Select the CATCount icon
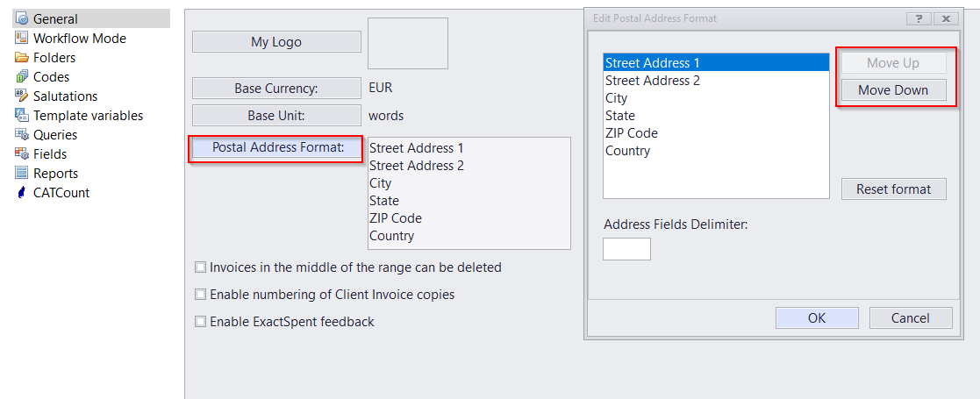The width and height of the screenshot is (980, 399). (x=22, y=193)
